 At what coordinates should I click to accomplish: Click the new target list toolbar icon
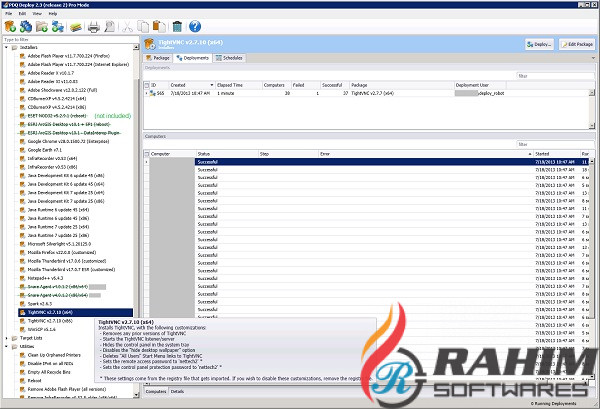(x=58, y=26)
